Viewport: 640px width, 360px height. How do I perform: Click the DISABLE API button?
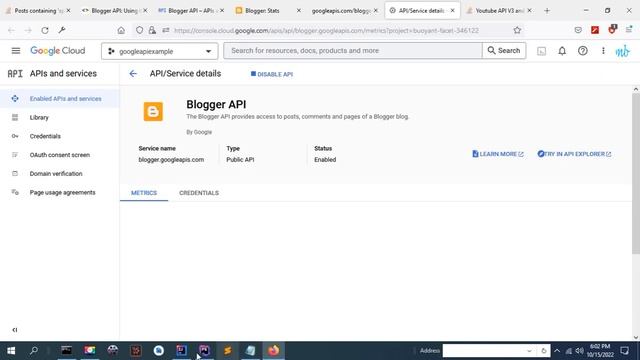(272, 74)
